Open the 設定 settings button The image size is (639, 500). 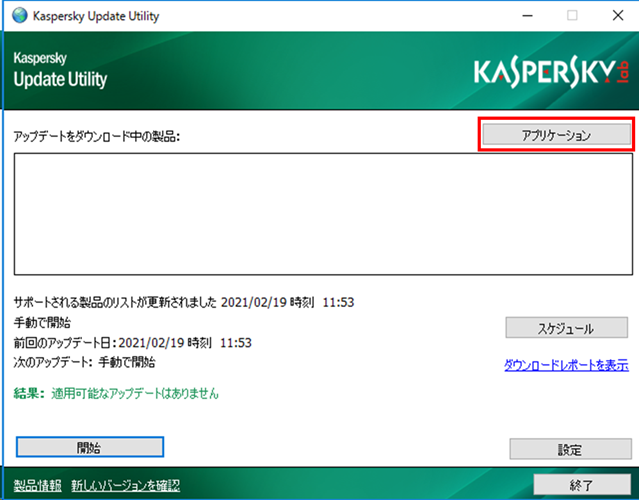570,449
